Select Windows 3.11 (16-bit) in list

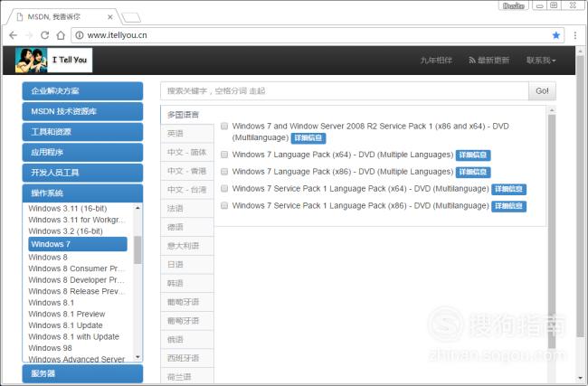68,208
